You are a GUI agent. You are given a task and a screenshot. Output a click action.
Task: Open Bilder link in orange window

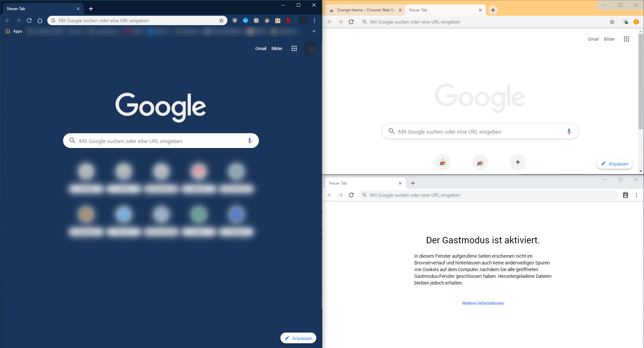point(609,39)
